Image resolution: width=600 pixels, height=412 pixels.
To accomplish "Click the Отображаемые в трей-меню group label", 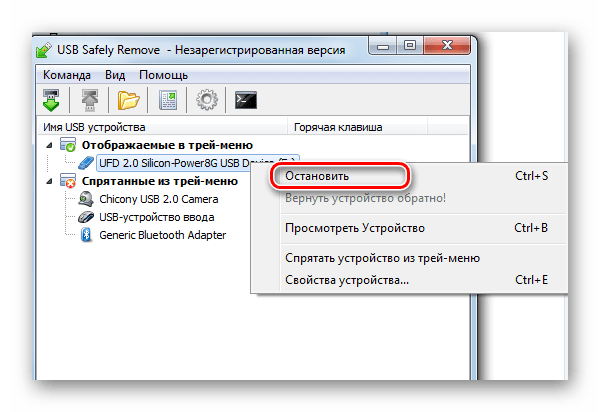I will (x=167, y=145).
